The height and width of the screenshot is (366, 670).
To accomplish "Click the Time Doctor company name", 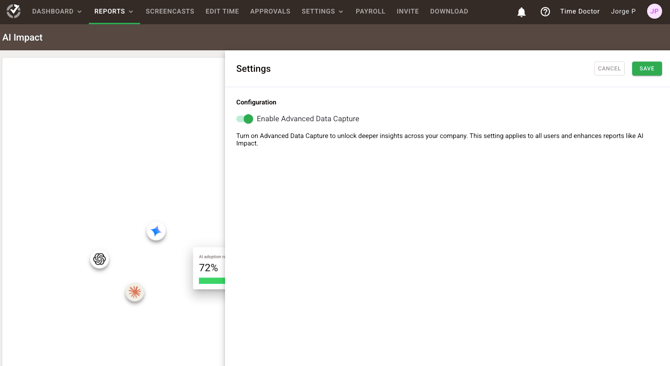I will coord(580,12).
